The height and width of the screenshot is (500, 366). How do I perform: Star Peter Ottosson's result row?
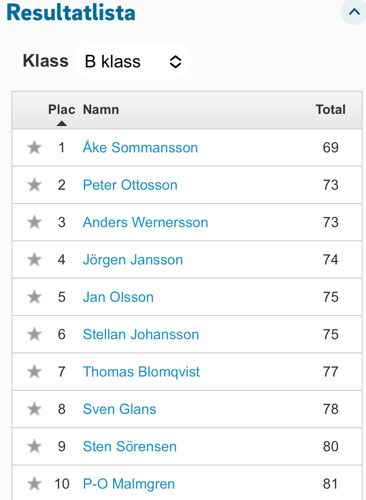coord(34,185)
